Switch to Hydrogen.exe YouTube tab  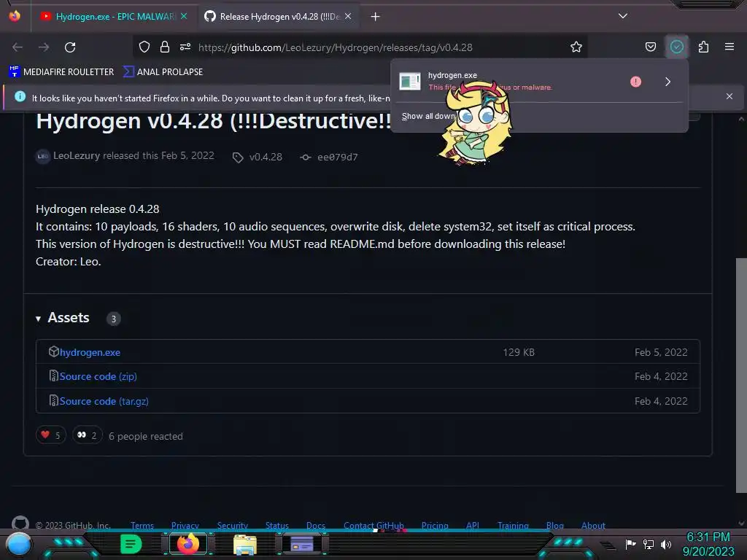click(x=113, y=17)
